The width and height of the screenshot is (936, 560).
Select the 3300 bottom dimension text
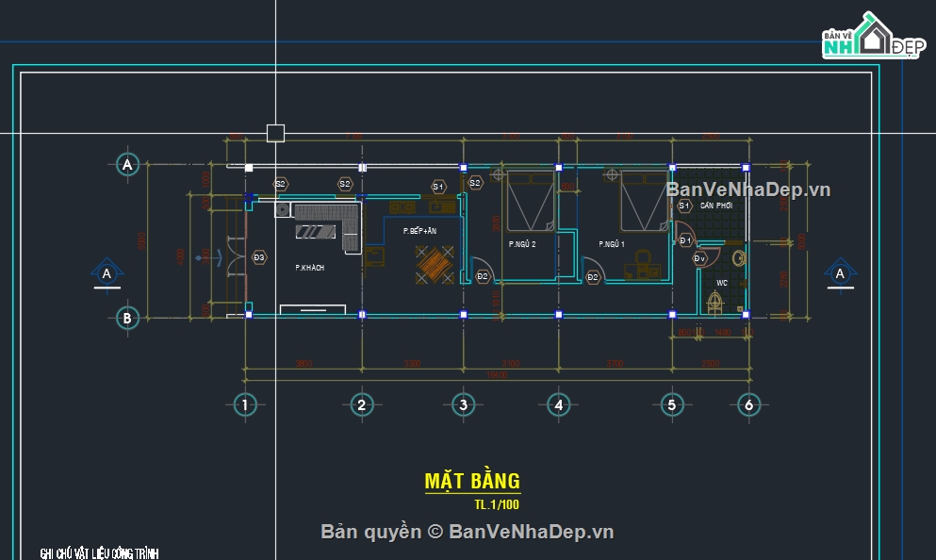click(x=412, y=364)
